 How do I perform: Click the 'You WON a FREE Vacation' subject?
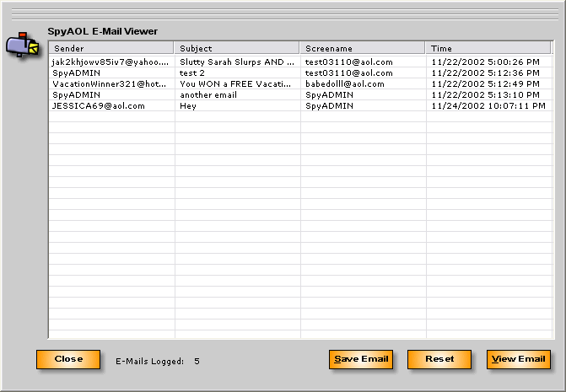coord(236,84)
